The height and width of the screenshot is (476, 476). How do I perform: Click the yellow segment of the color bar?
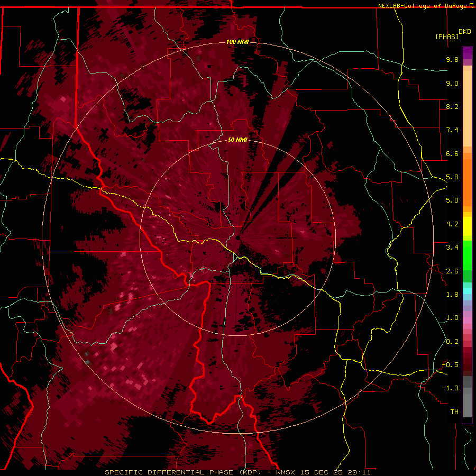[x=467, y=226]
